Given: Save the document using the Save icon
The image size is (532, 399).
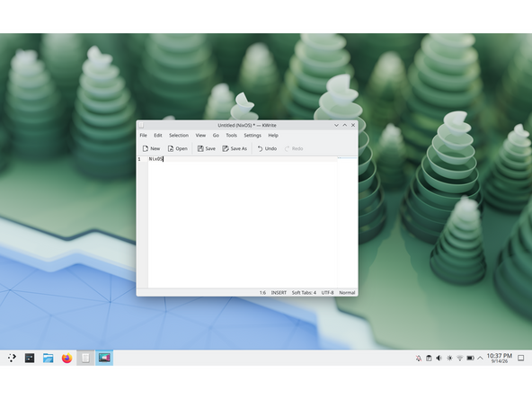Looking at the screenshot, I should 207,148.
